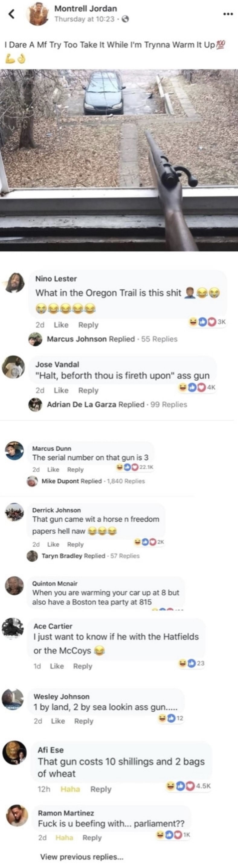Open Montrell Jordan's name link
Screen dimensions: 238x868
click(86, 8)
